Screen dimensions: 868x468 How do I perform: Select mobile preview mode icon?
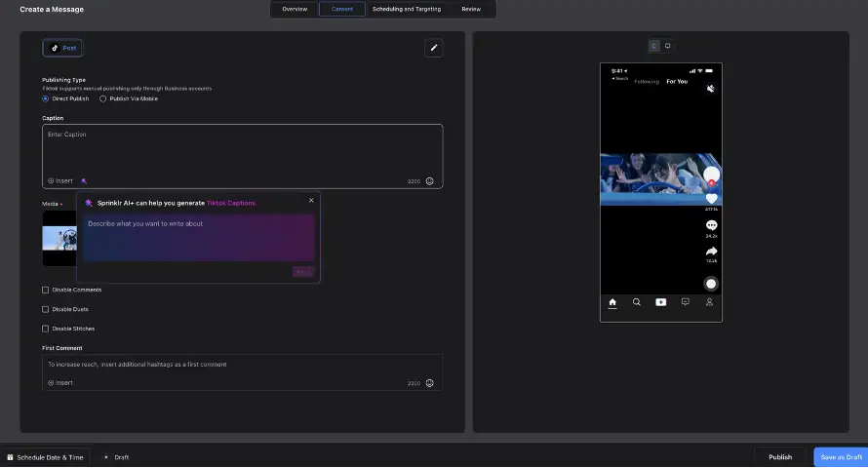pos(654,46)
